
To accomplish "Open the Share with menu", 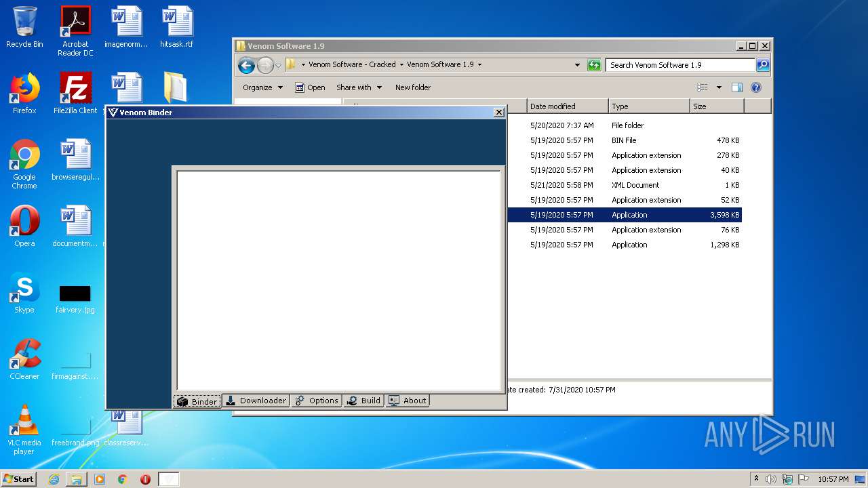I will (x=359, y=87).
